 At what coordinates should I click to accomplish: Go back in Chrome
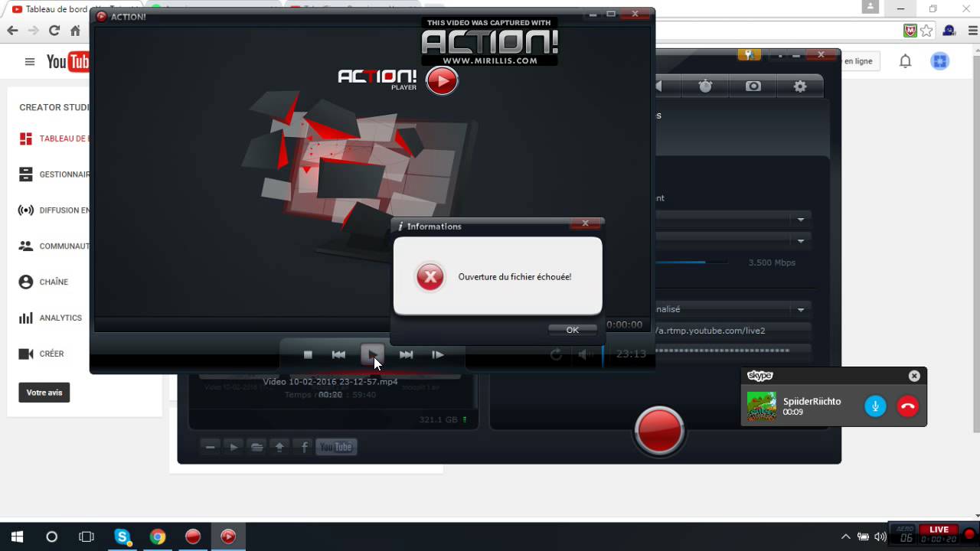(x=12, y=31)
